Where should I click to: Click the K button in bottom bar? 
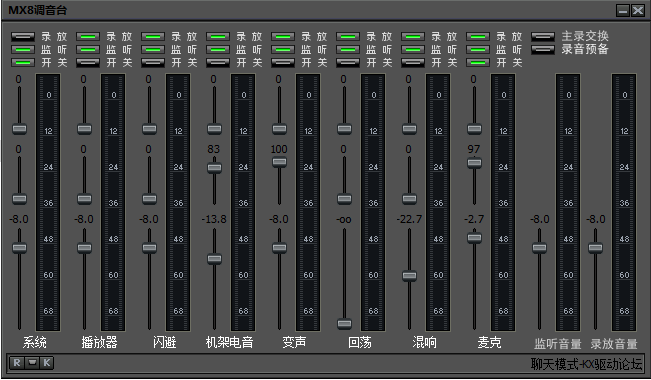46,363
